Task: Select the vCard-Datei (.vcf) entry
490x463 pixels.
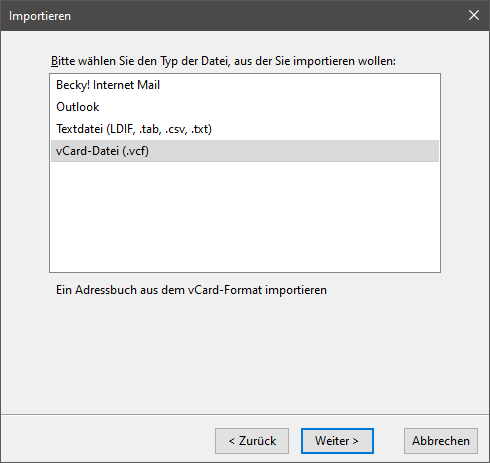Action: (245, 151)
